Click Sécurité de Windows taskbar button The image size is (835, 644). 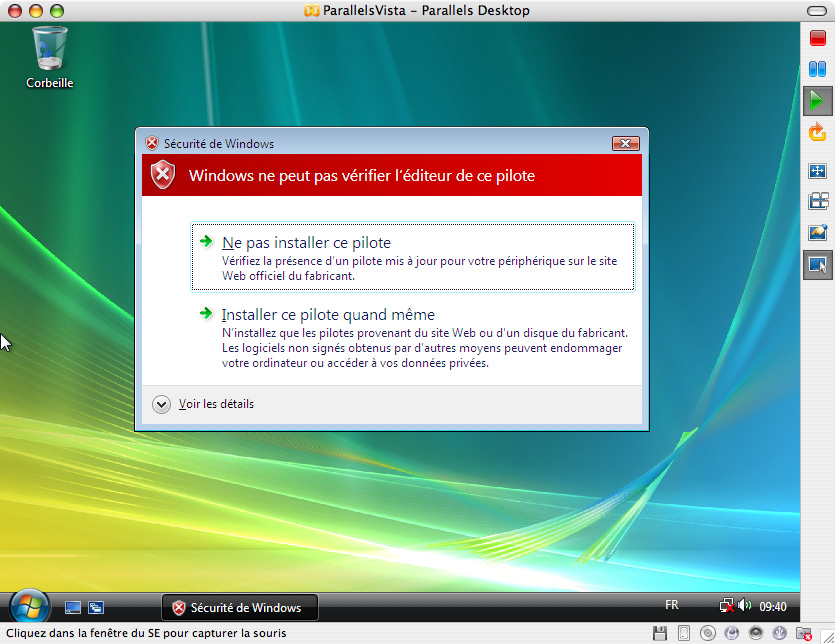[240, 607]
